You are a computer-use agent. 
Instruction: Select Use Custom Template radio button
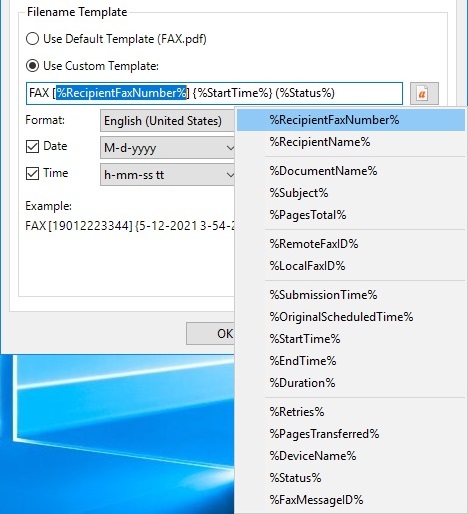(x=32, y=66)
